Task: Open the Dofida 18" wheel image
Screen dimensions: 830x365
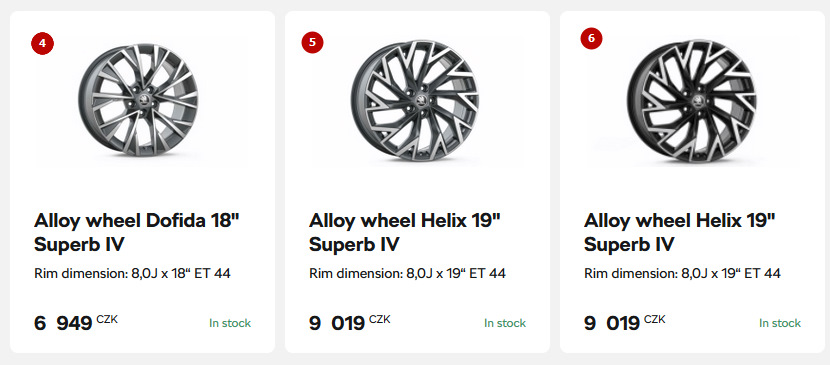Action: 138,100
